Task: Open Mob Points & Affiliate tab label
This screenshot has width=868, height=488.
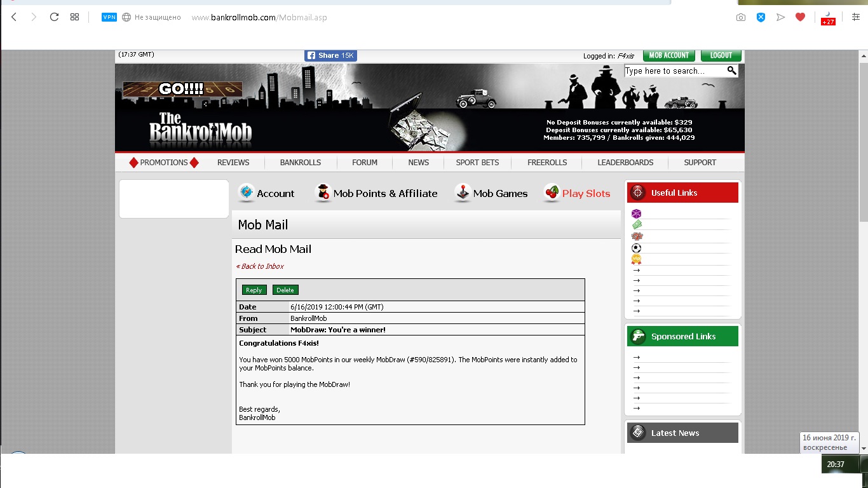Action: click(385, 194)
